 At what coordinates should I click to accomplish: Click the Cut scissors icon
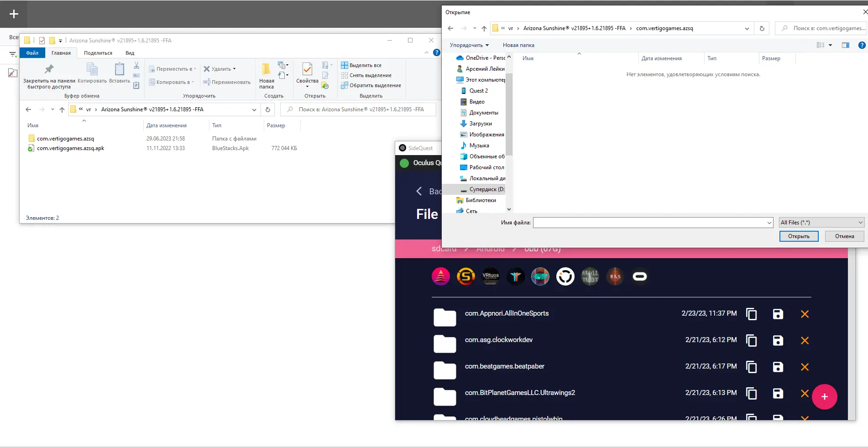pyautogui.click(x=136, y=66)
